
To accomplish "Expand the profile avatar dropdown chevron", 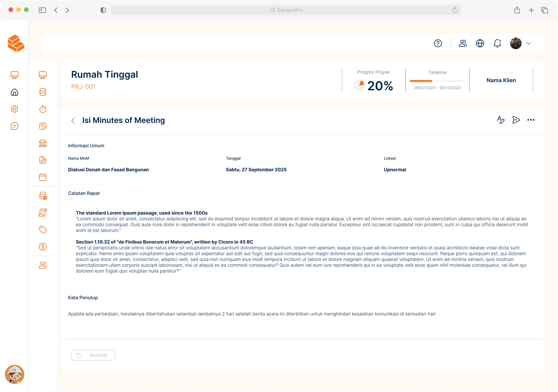I will tap(529, 43).
